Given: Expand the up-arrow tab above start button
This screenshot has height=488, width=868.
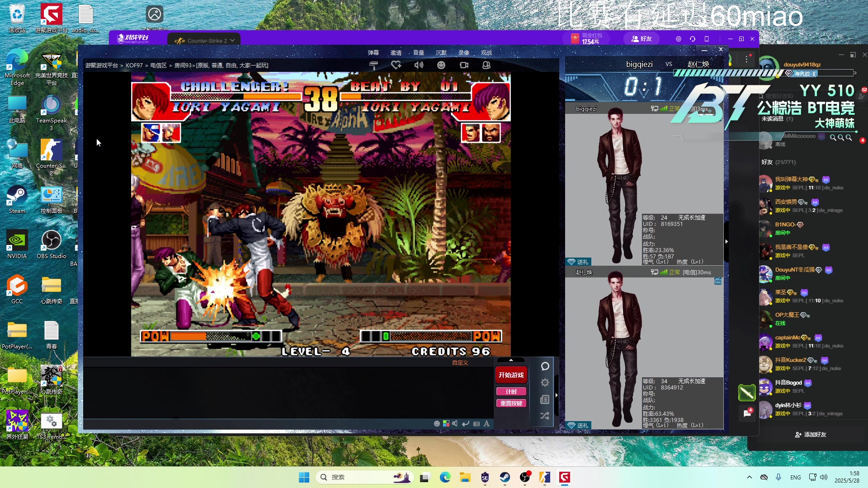Looking at the screenshot, I should click(x=511, y=360).
